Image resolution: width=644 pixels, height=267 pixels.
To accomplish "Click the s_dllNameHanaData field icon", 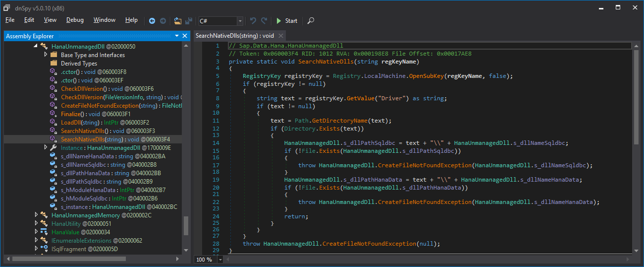I will click(x=54, y=156).
